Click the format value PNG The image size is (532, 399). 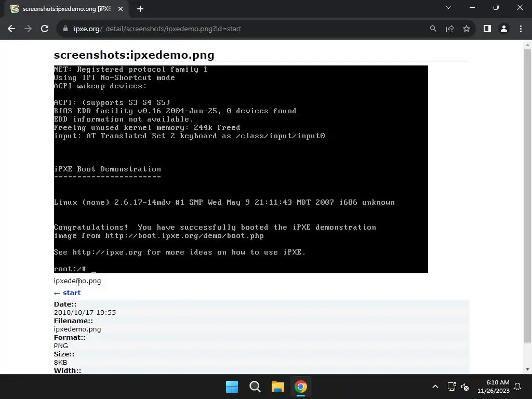coord(61,345)
